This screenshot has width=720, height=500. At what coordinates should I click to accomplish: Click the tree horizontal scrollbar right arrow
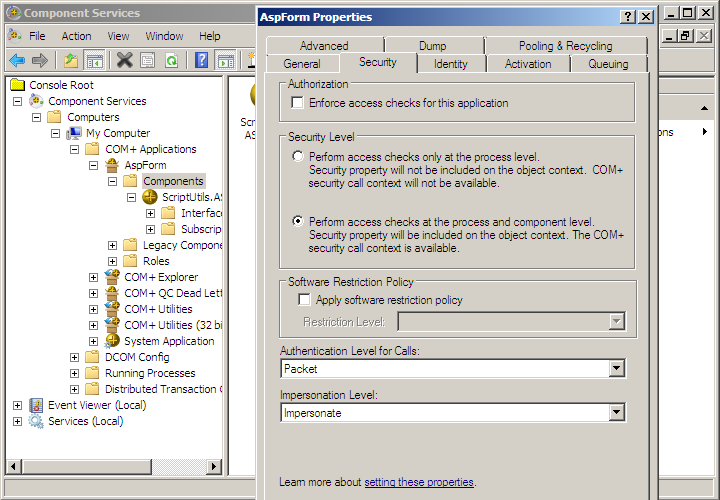tap(214, 466)
